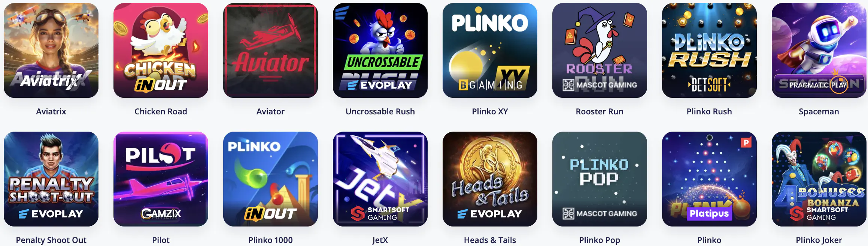This screenshot has height=246, width=868.
Task: Open the JetX Smartsoft game tile
Action: click(x=380, y=179)
